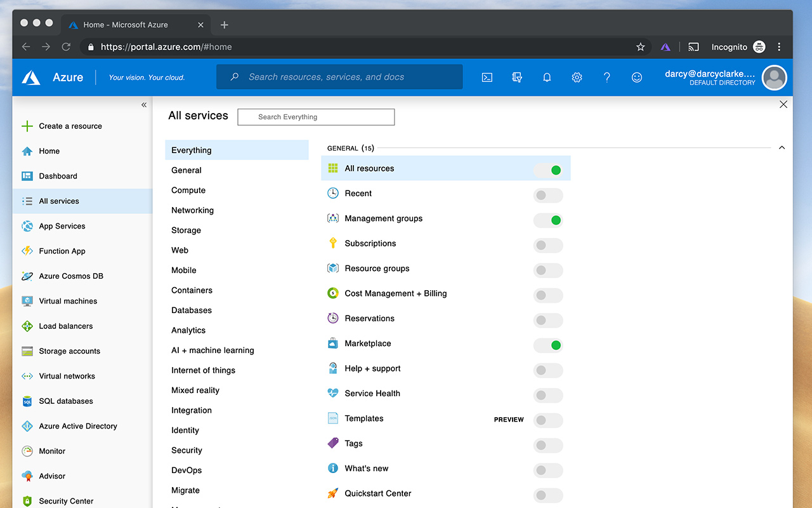Click the Quickstart Center rocket icon
Screen dimensions: 812x508
point(333,493)
